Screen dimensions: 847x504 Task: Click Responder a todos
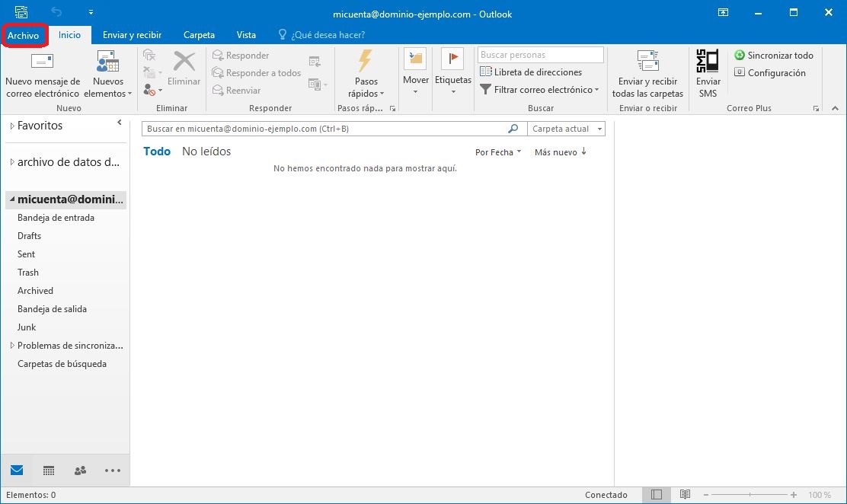(257, 72)
